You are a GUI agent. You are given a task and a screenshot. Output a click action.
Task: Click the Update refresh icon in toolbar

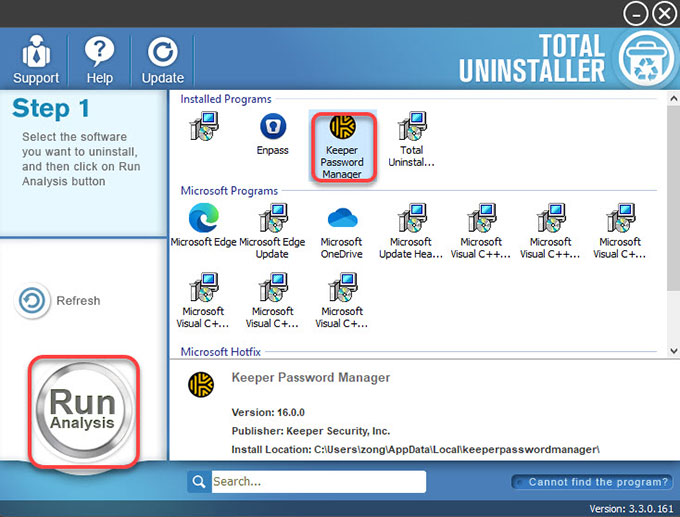coord(163,51)
